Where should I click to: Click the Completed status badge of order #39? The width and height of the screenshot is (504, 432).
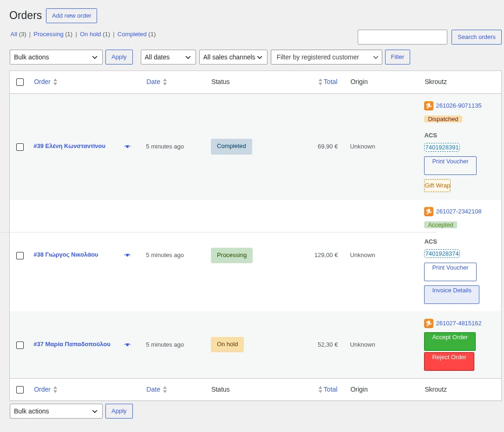pos(231,147)
